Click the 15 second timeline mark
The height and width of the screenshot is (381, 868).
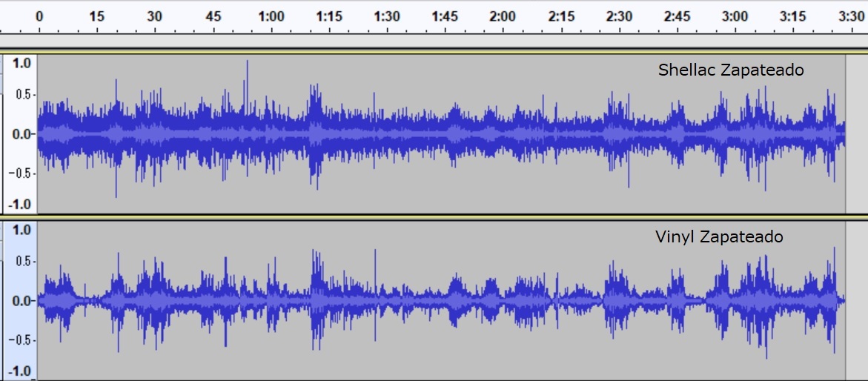(x=96, y=16)
